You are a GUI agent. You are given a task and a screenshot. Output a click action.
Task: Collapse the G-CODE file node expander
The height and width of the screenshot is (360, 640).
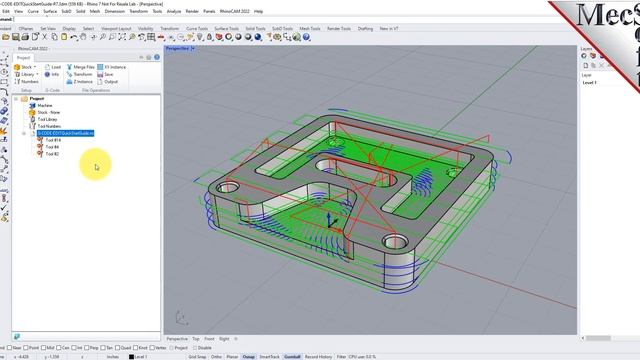click(x=24, y=133)
